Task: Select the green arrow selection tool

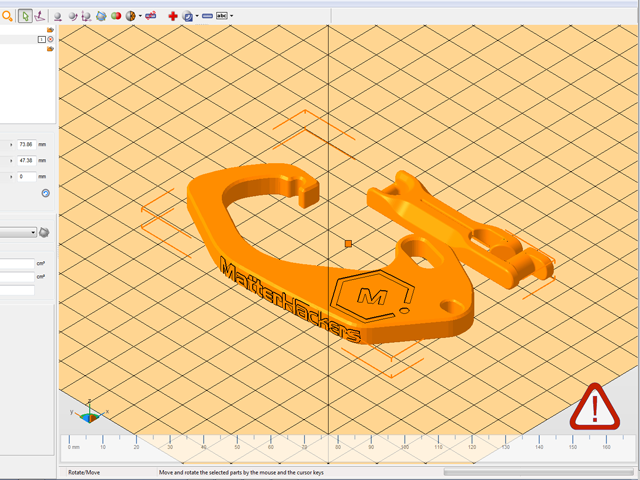Action: (25, 16)
